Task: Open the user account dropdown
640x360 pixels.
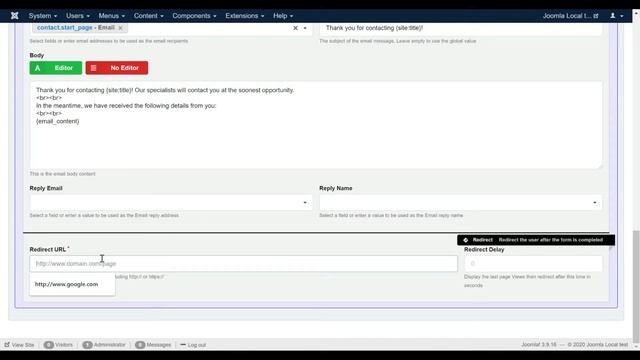Action: click(x=616, y=16)
